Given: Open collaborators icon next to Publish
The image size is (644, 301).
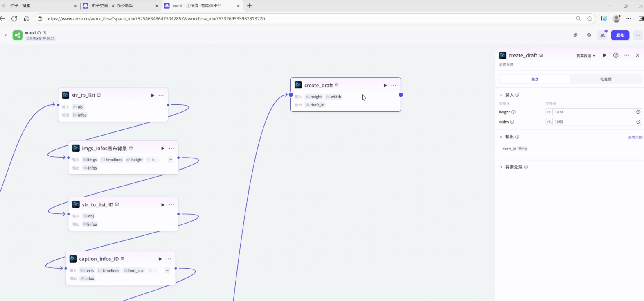Looking at the screenshot, I should [x=603, y=35].
